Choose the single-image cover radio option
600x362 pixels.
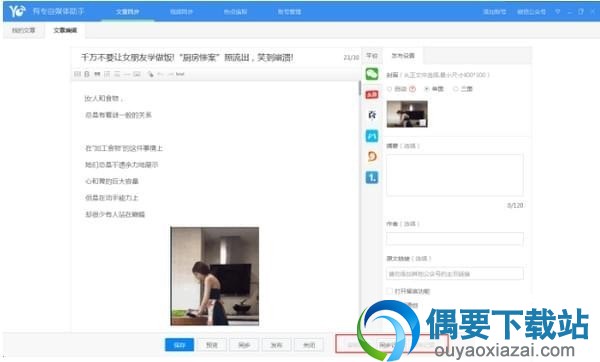pyautogui.click(x=427, y=89)
